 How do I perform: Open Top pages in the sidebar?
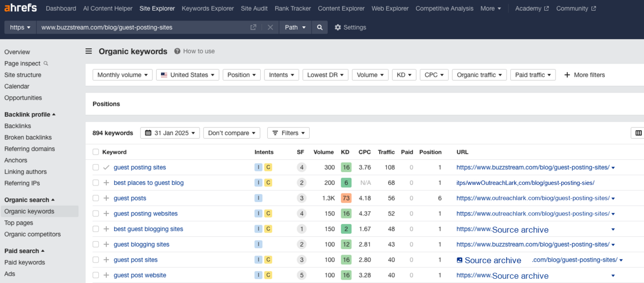pyautogui.click(x=19, y=223)
